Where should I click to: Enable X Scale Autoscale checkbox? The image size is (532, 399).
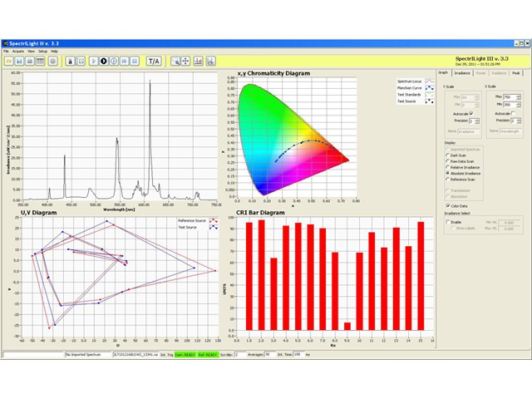514,112
